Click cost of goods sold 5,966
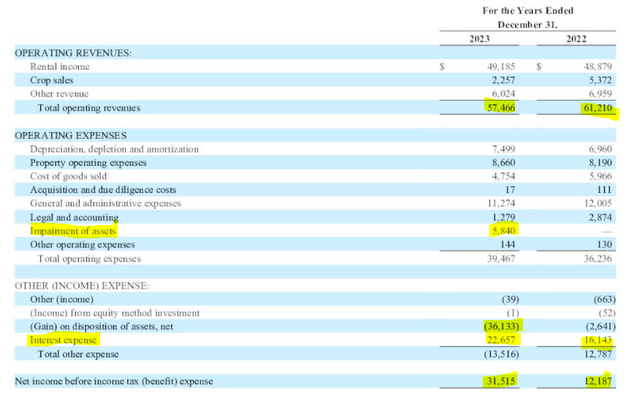The image size is (640, 399). point(600,176)
